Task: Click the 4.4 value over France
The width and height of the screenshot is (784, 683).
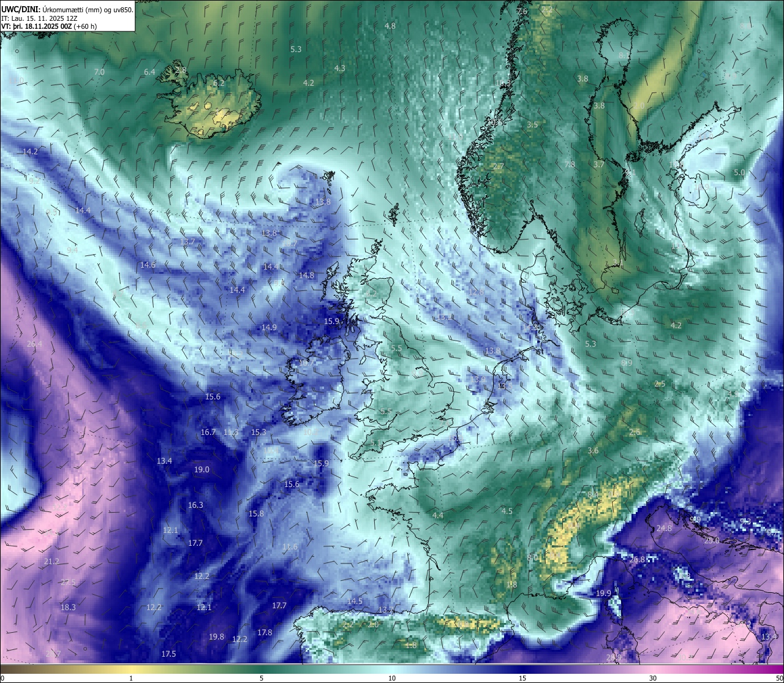Action: pyautogui.click(x=437, y=516)
